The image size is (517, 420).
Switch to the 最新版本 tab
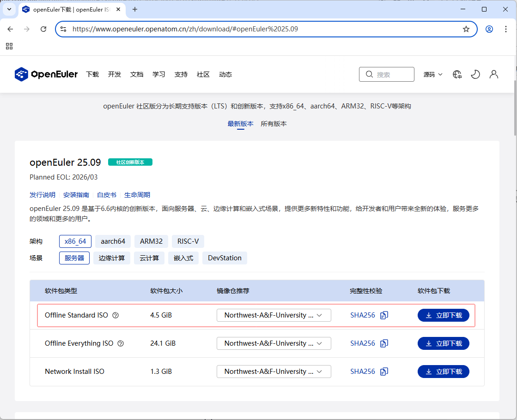tap(240, 124)
